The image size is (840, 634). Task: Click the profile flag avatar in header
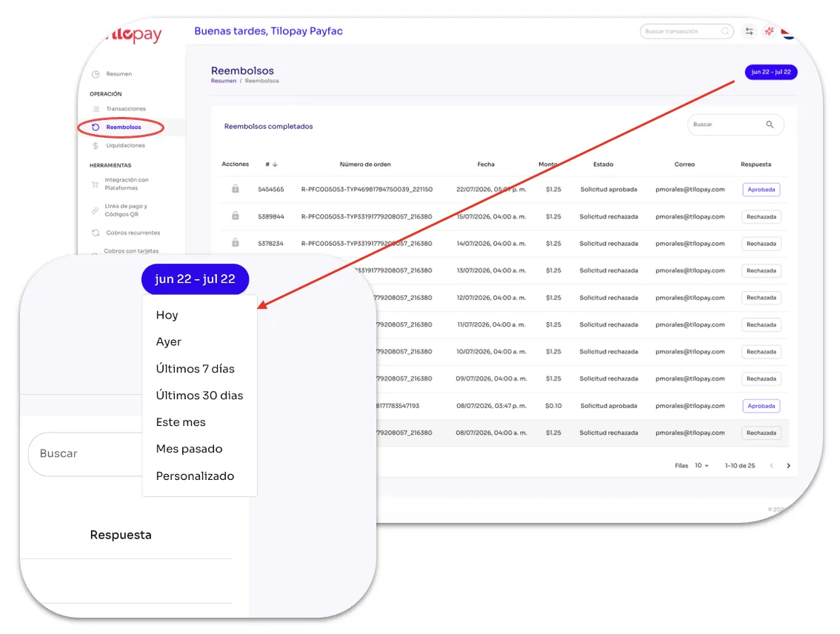click(787, 33)
